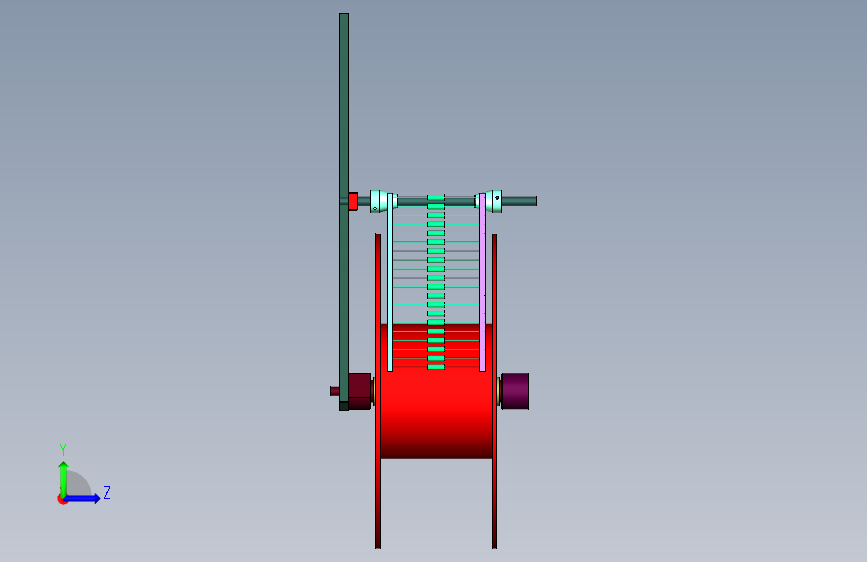Image resolution: width=867 pixels, height=562 pixels.
Task: Select the green toothed rack in the center
Action: [436, 282]
